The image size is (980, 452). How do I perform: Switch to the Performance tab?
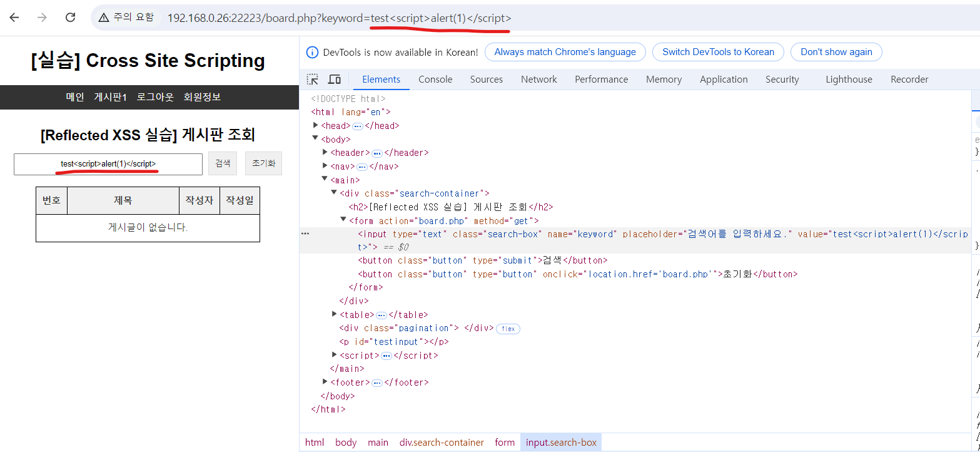[602, 80]
